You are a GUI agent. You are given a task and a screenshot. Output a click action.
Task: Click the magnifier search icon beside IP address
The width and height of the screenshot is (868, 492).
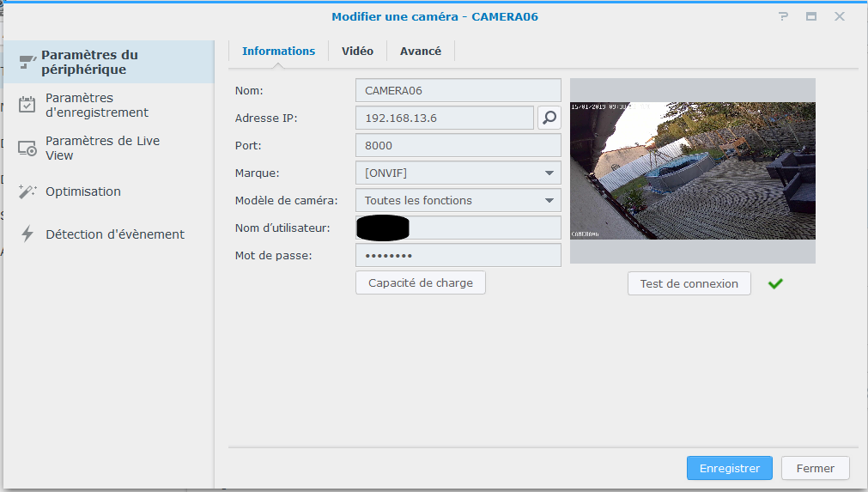pos(549,118)
